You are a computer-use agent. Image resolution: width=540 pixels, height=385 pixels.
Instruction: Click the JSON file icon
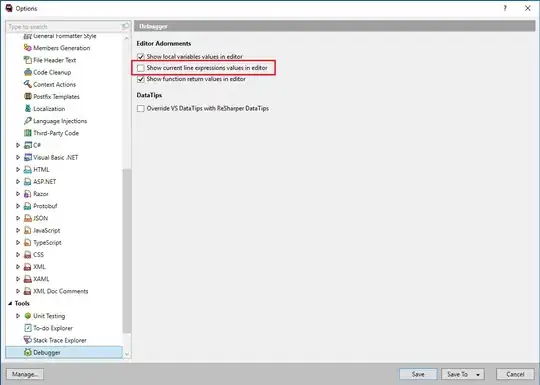click(28, 218)
